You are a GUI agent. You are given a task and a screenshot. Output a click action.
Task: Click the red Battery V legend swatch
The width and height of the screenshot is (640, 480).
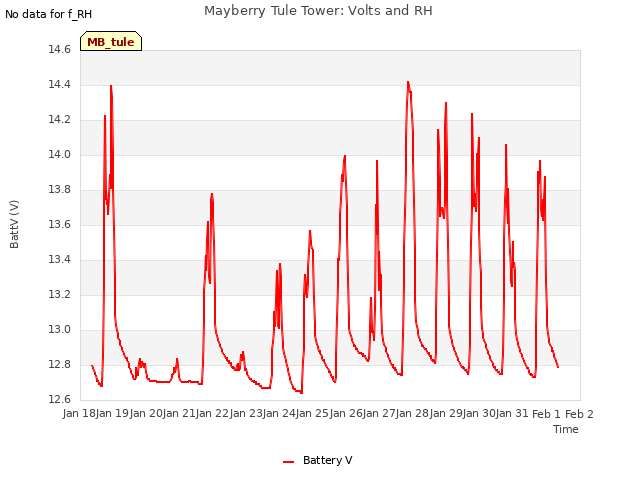tap(289, 462)
